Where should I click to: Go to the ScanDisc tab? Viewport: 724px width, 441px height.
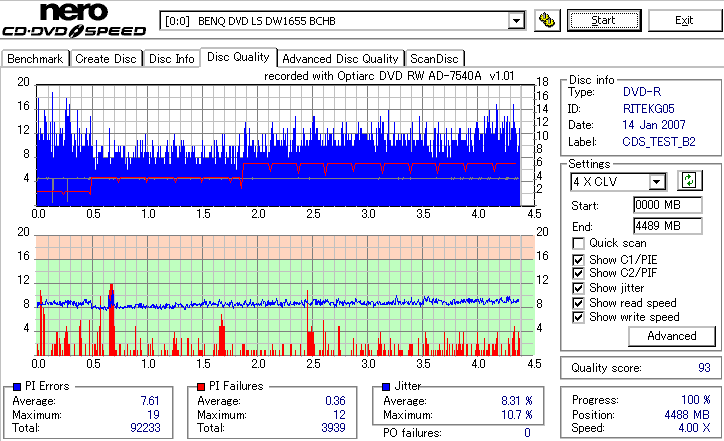tap(434, 59)
